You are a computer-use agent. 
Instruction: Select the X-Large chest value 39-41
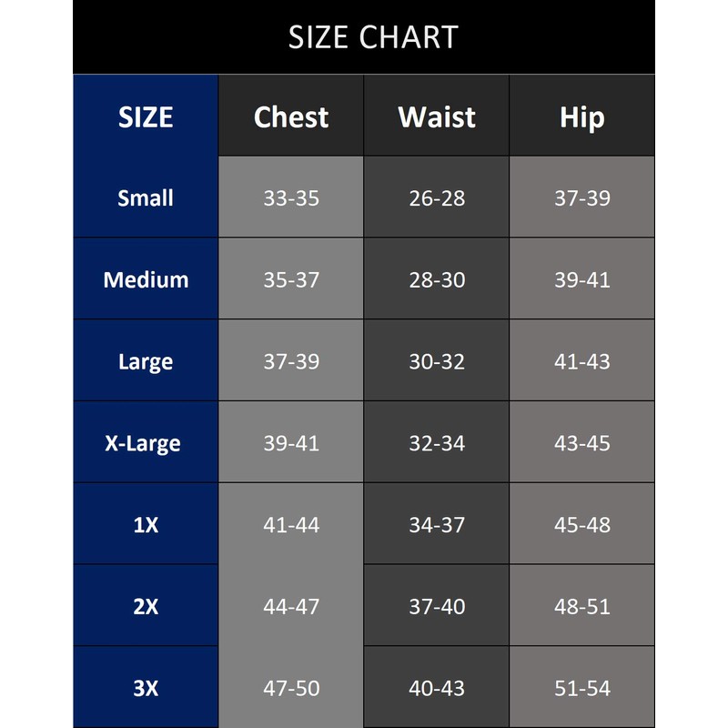coord(291,443)
